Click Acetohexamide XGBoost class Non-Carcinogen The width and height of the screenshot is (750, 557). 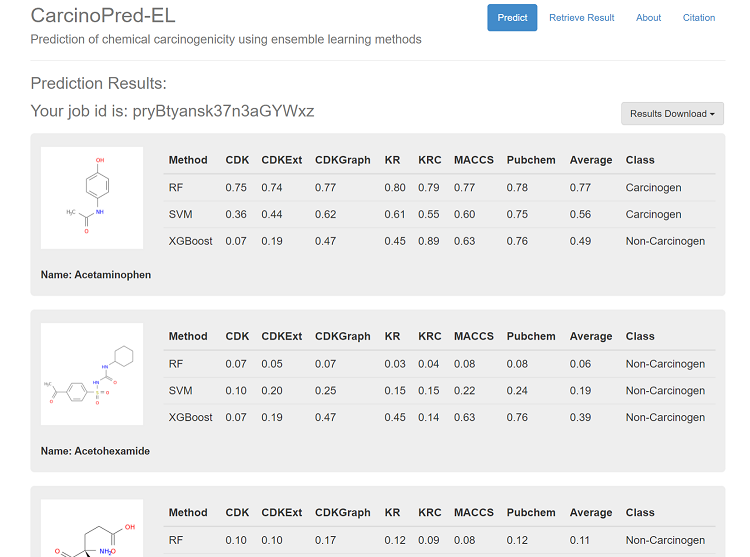pyautogui.click(x=665, y=417)
